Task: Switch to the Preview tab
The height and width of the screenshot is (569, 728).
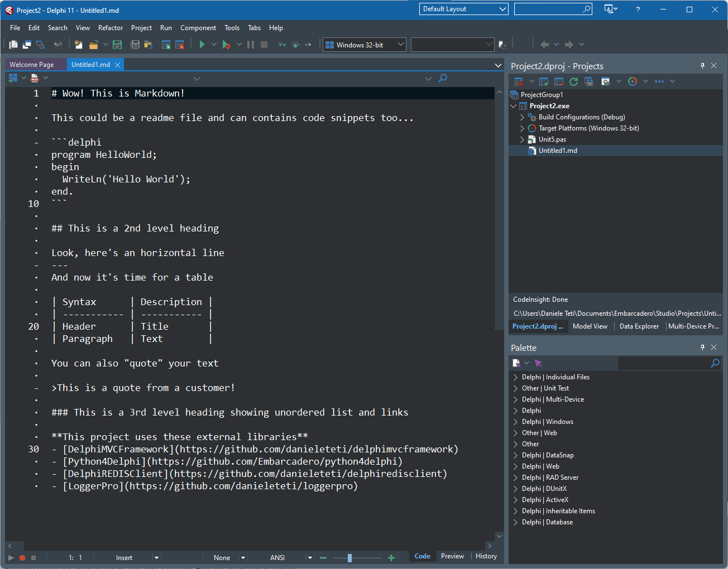Action: point(452,556)
